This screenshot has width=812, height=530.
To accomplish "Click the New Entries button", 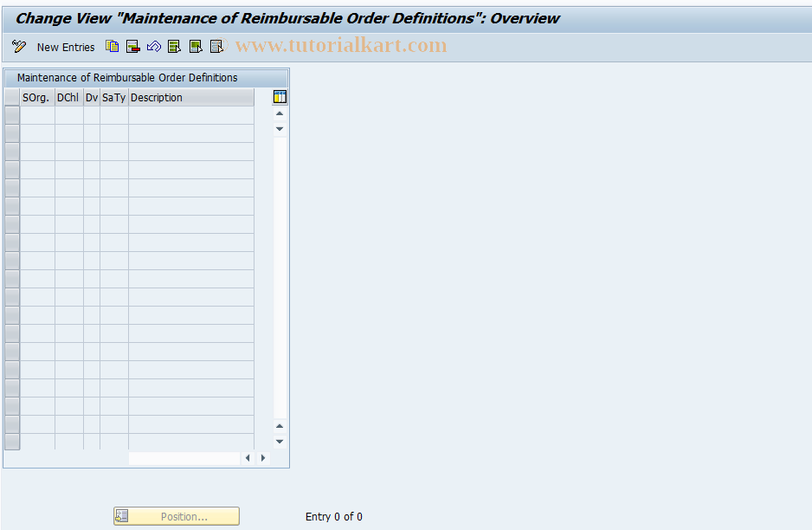I will (66, 47).
